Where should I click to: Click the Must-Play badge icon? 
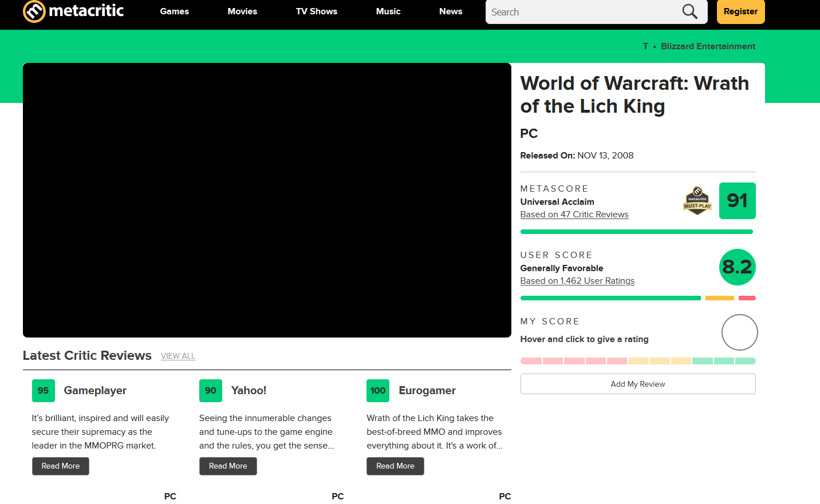(697, 201)
